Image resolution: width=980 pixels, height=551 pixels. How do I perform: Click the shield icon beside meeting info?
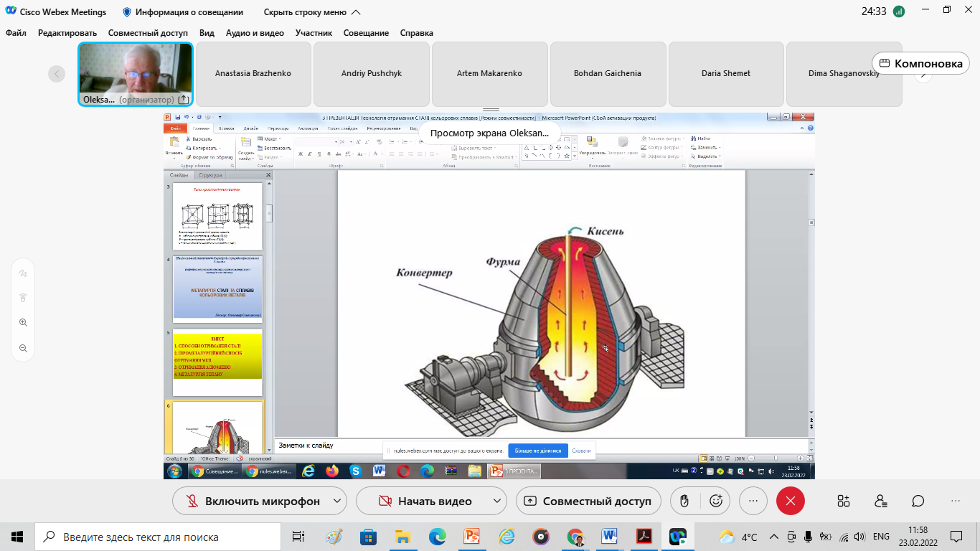127,12
